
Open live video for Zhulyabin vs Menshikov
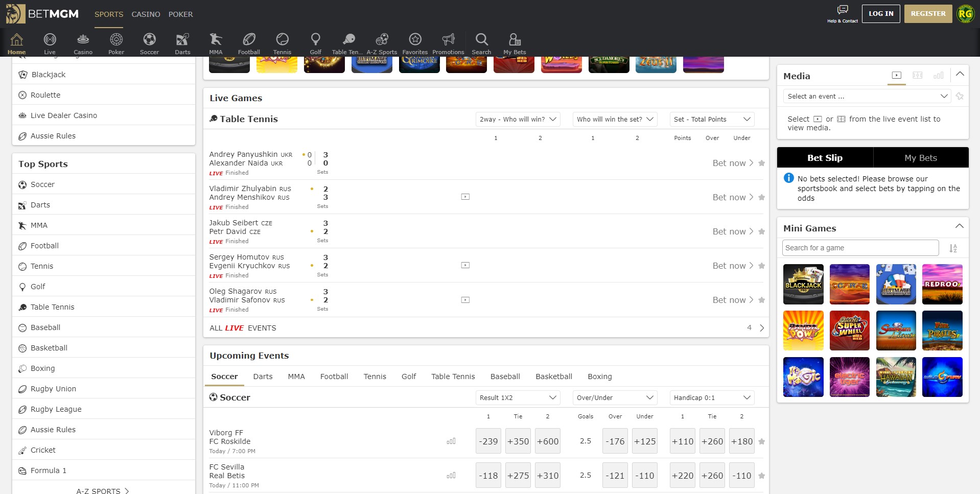[x=465, y=197]
